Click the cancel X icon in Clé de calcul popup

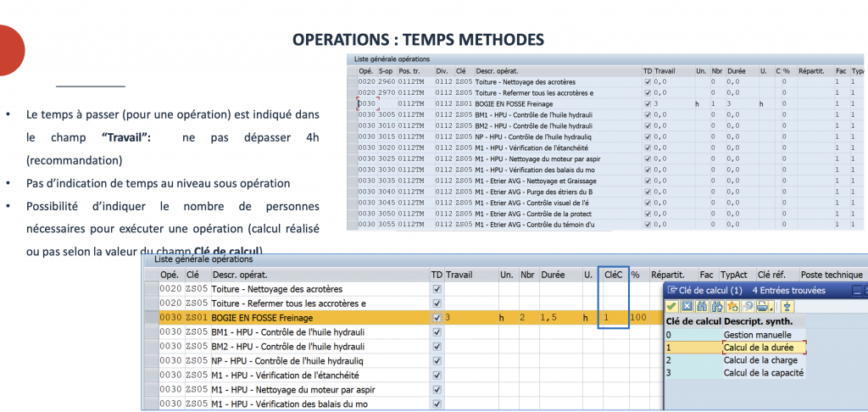click(685, 305)
